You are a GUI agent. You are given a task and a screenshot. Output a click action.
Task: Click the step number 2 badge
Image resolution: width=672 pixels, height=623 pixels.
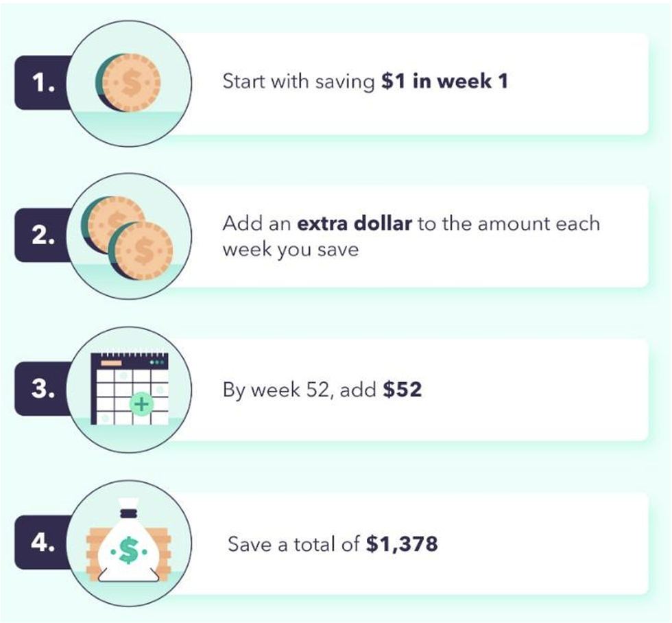pos(43,235)
